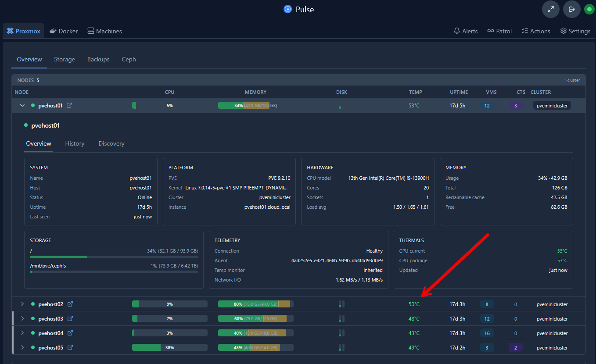Sort by the NODE column header
The image size is (596, 364).
coord(22,92)
